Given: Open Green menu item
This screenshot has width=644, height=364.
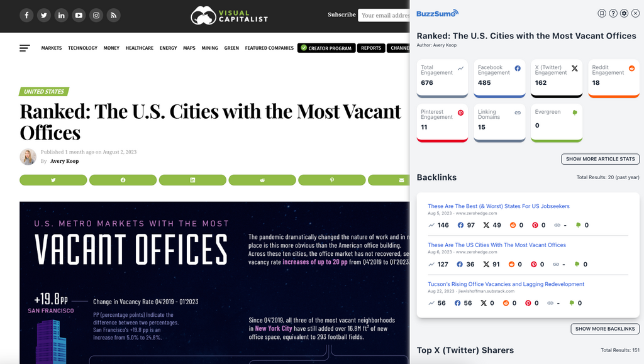Looking at the screenshot, I should pos(231,48).
